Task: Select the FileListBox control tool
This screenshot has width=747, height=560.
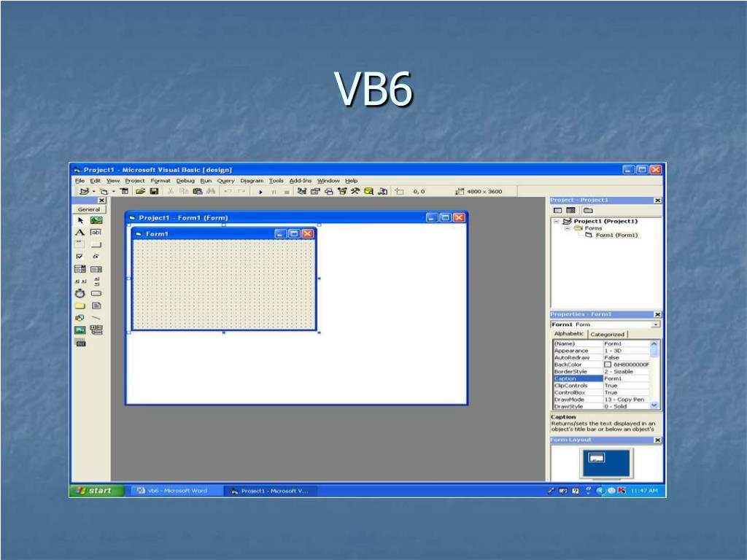Action: [x=96, y=306]
